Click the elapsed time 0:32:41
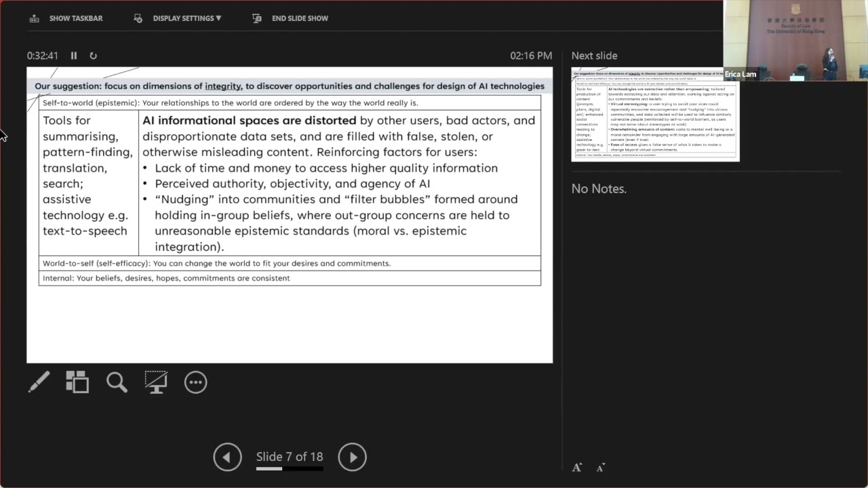The width and height of the screenshot is (868, 488). (x=43, y=56)
